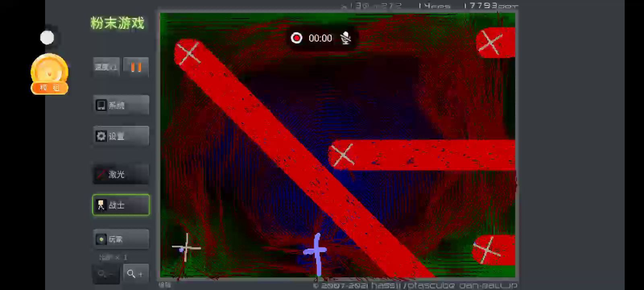Open the 系统 (System) menu
The width and height of the screenshot is (644, 290).
coord(121,105)
